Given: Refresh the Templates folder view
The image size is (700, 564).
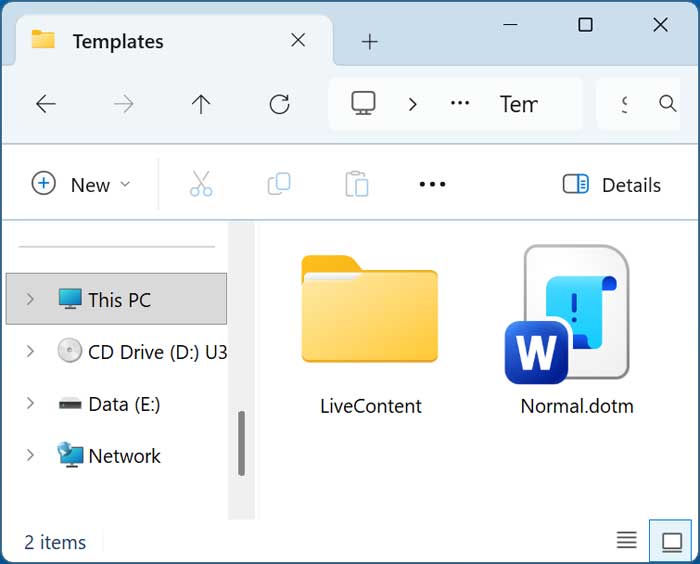Looking at the screenshot, I should coord(279,104).
